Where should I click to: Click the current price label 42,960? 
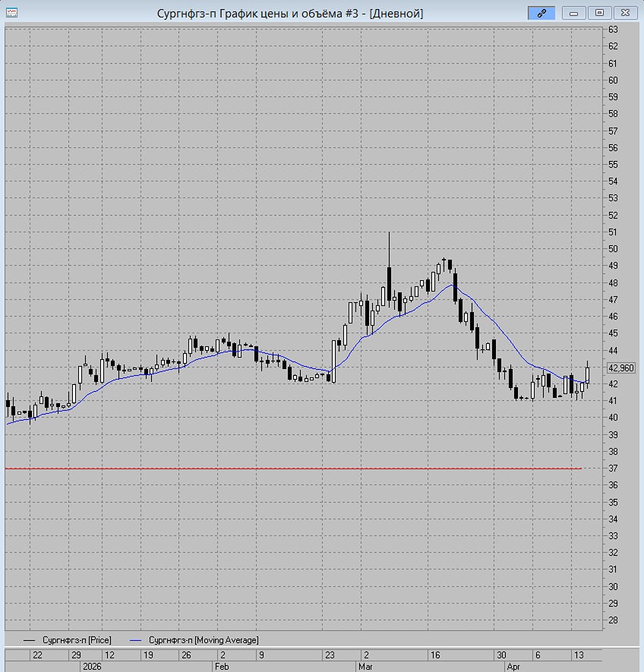click(621, 368)
